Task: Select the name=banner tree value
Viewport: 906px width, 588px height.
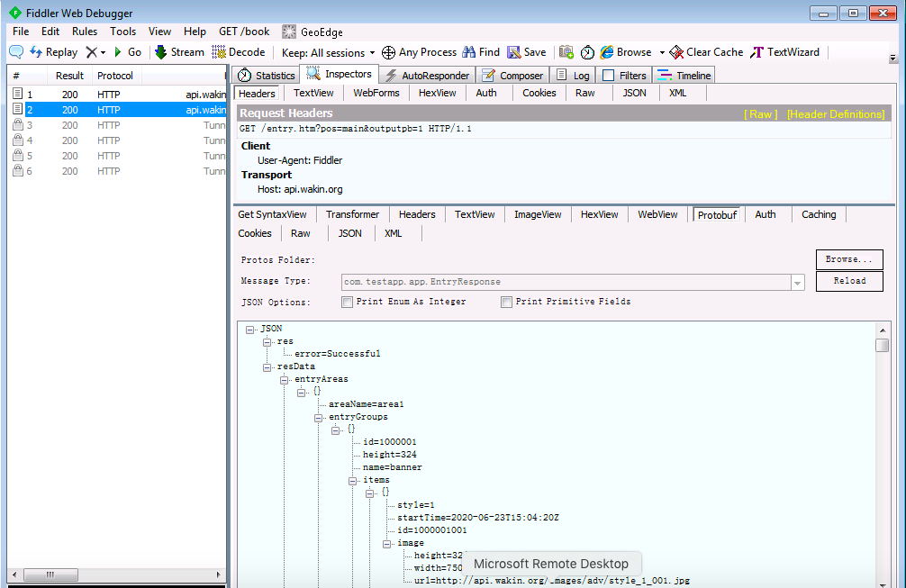Action: (x=393, y=467)
